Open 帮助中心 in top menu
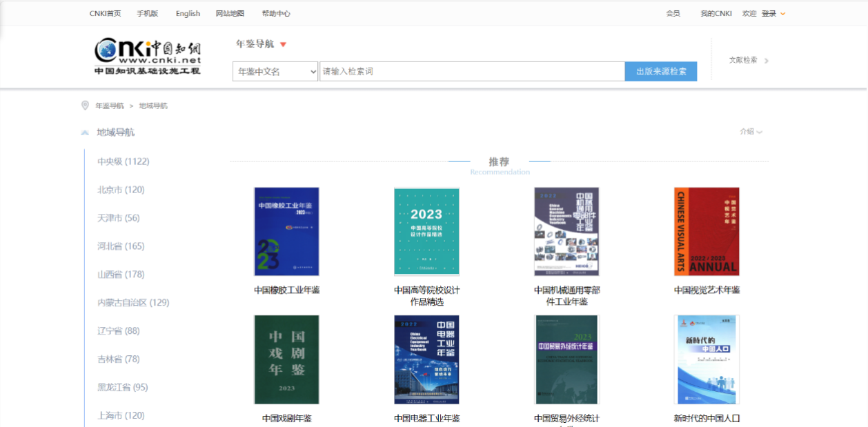Viewport: 868px width, 427px height. [x=276, y=13]
